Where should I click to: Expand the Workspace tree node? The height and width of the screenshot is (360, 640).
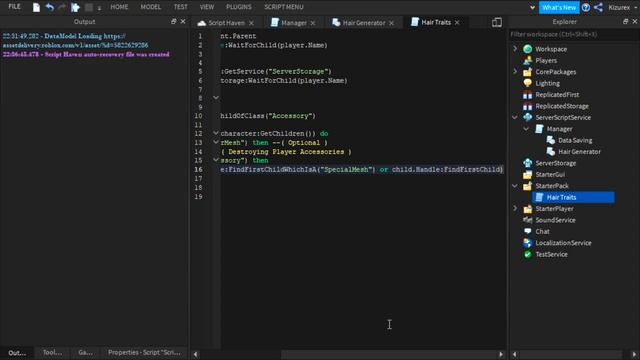(x=515, y=49)
